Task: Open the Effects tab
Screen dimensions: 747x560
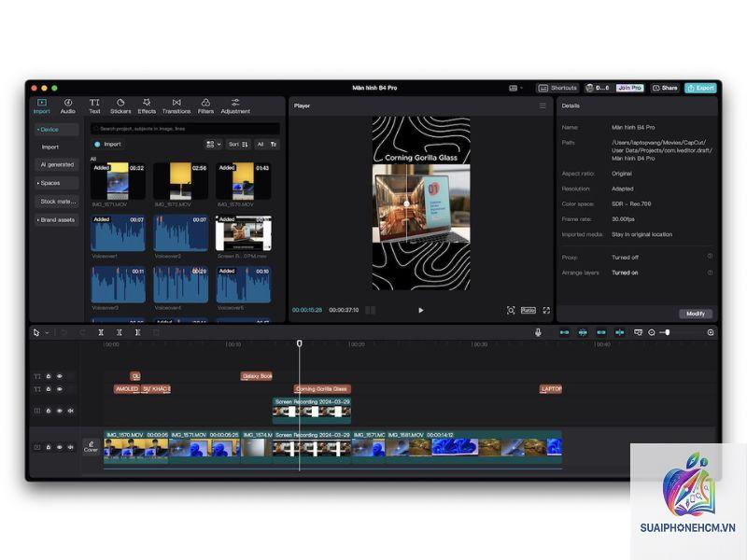Action: tap(147, 105)
